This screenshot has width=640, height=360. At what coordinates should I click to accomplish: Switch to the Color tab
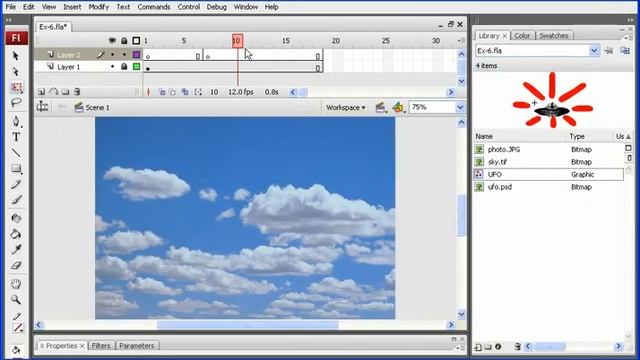[x=522, y=36]
